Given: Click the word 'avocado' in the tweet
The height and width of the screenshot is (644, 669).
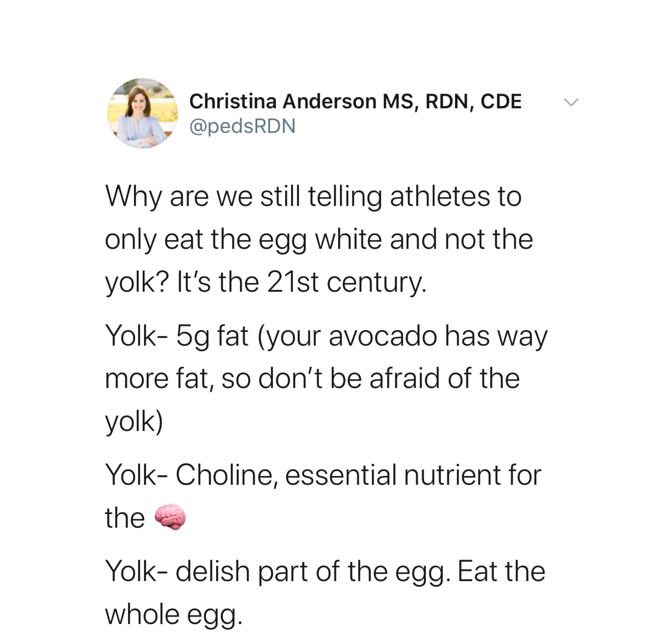Looking at the screenshot, I should pos(382,336).
